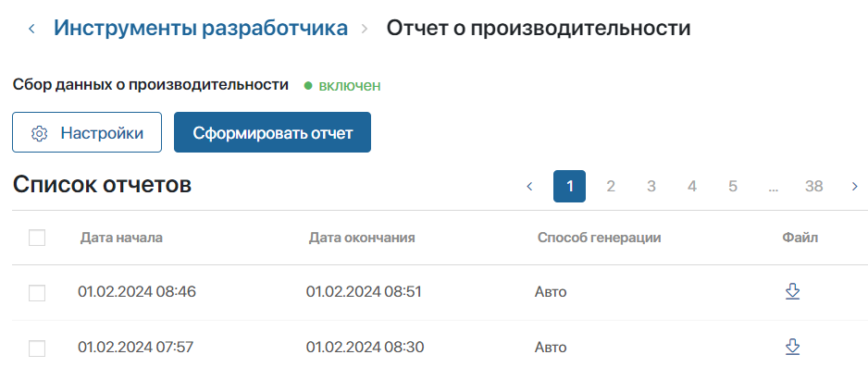Image resolution: width=868 pixels, height=367 pixels.
Task: Go to previous page of reports
Action: coord(529,187)
